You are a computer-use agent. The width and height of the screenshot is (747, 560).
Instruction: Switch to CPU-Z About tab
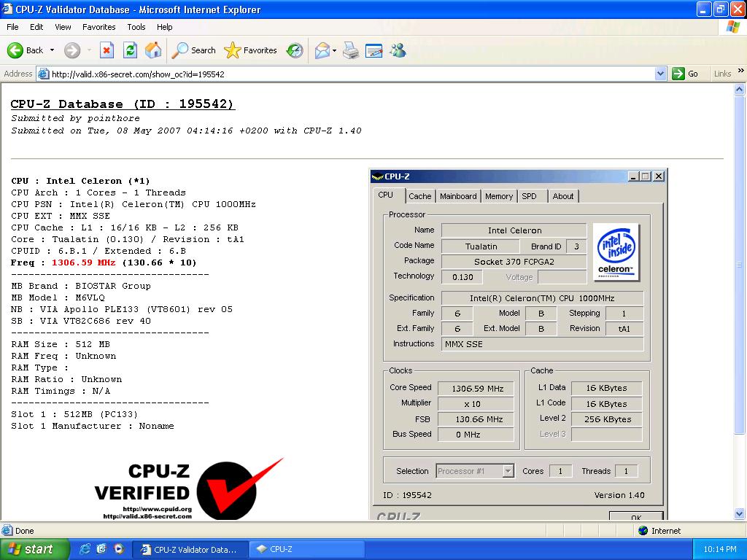(x=563, y=196)
